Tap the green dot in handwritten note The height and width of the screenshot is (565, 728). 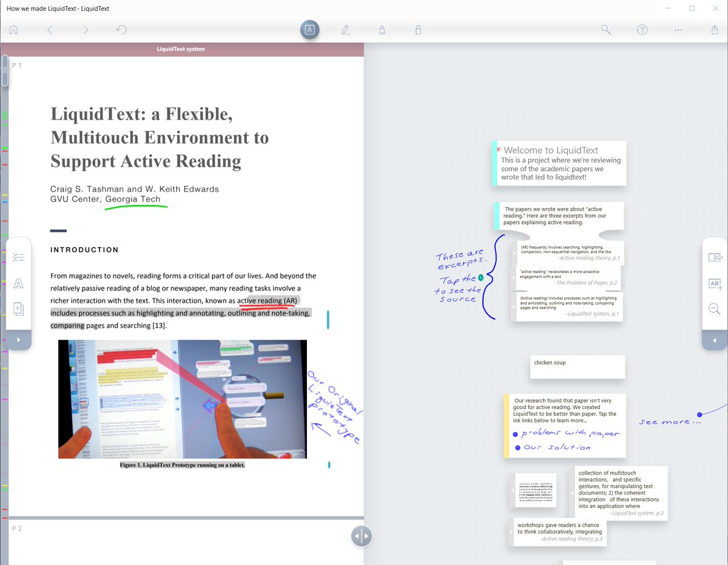pyautogui.click(x=480, y=277)
